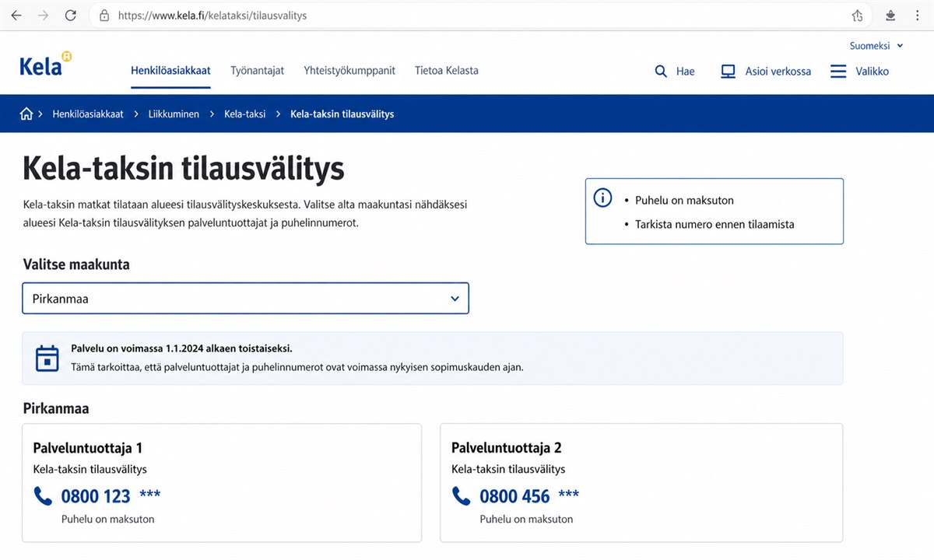Click the padlock site info icon
The width and height of the screenshot is (934, 560).
104,16
